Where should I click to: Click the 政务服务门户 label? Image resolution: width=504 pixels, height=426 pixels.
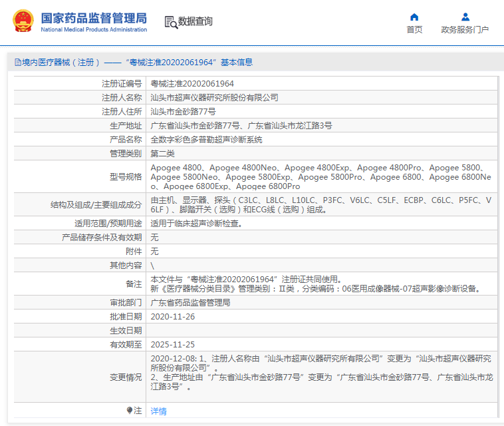click(465, 29)
